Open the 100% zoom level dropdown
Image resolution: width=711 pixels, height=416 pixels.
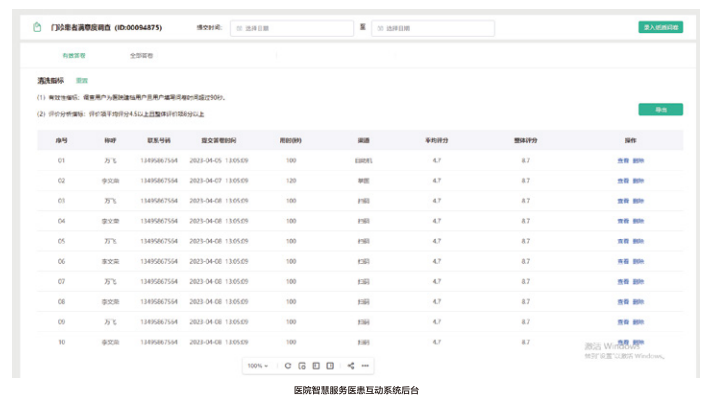coord(257,366)
